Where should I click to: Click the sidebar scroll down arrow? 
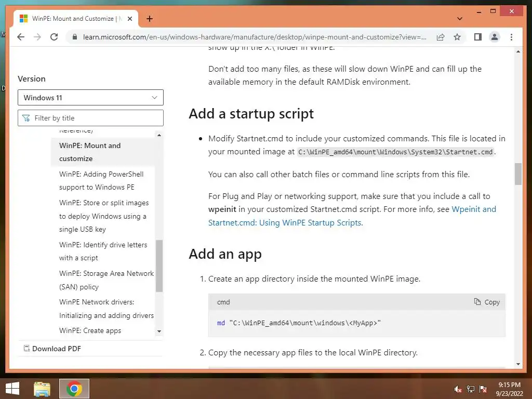(x=159, y=331)
